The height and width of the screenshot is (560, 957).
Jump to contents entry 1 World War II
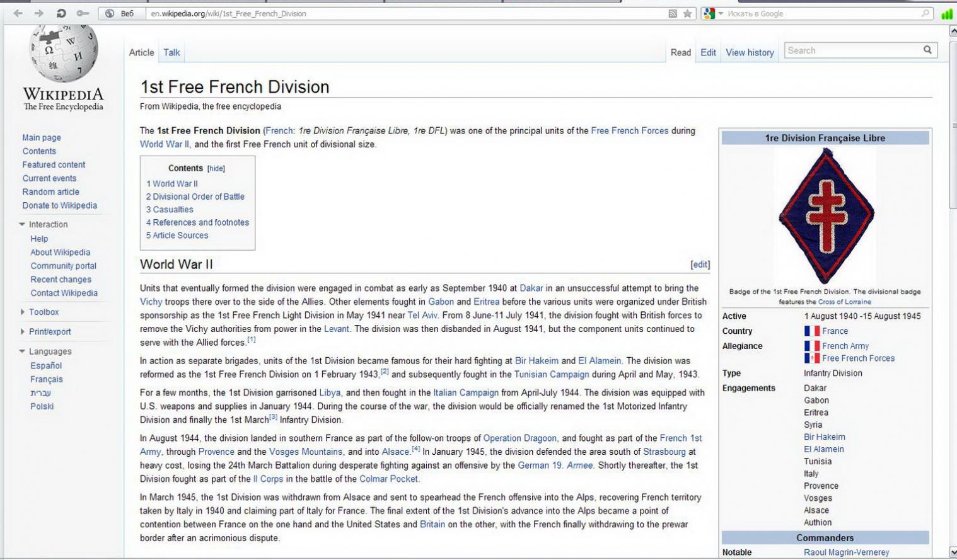(172, 183)
